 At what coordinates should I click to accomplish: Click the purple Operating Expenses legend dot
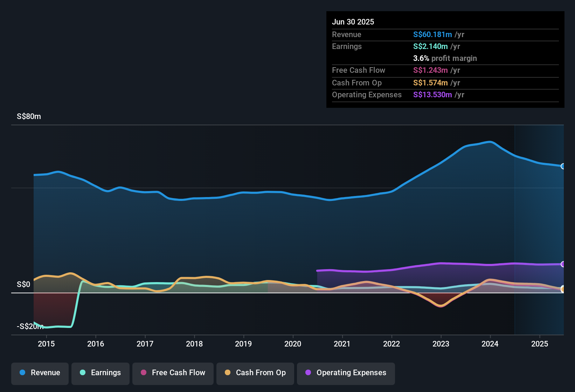coord(308,372)
